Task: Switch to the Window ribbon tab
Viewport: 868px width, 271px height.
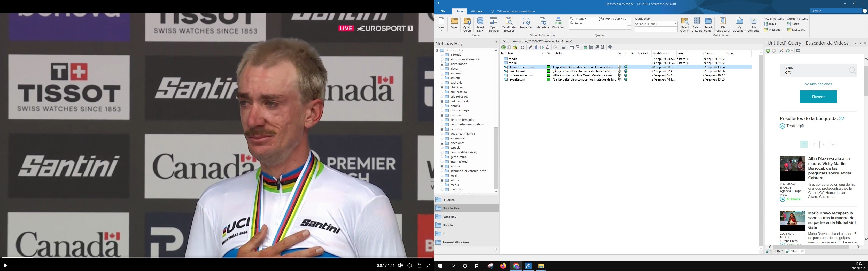Action: pos(476,11)
